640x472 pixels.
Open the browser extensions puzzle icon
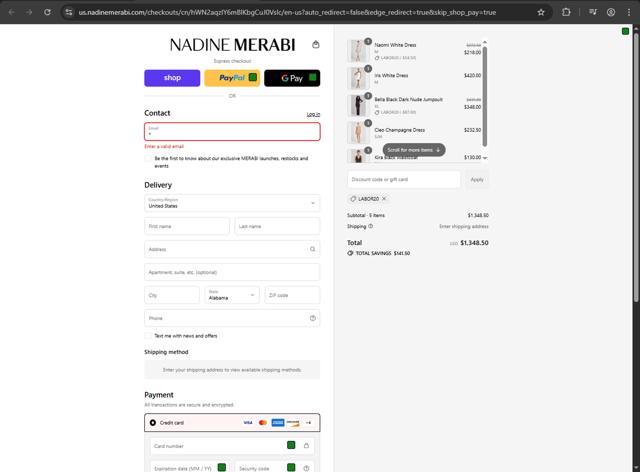coord(566,12)
